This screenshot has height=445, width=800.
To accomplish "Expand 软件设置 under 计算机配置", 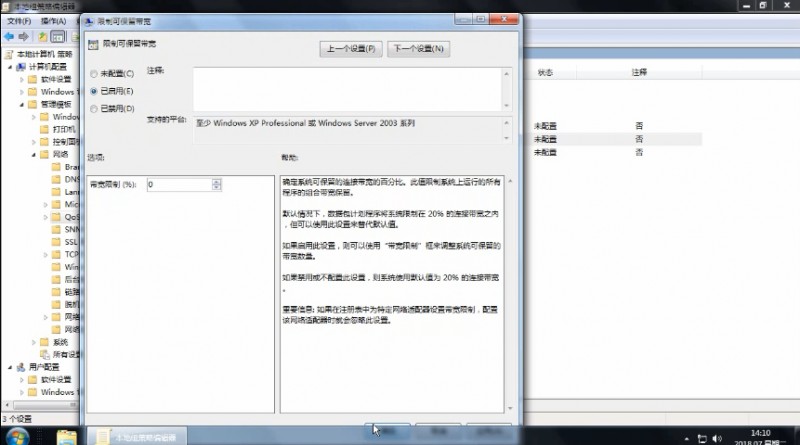I will tap(22, 80).
